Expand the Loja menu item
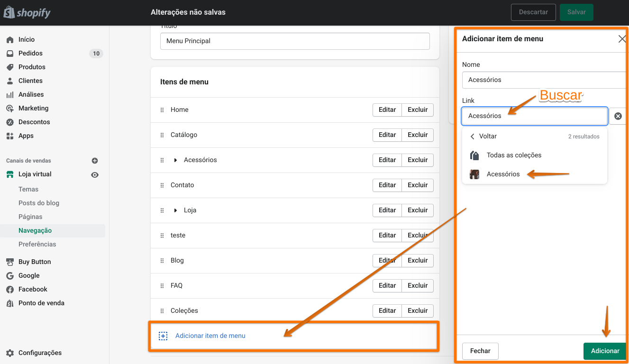 pyautogui.click(x=176, y=210)
